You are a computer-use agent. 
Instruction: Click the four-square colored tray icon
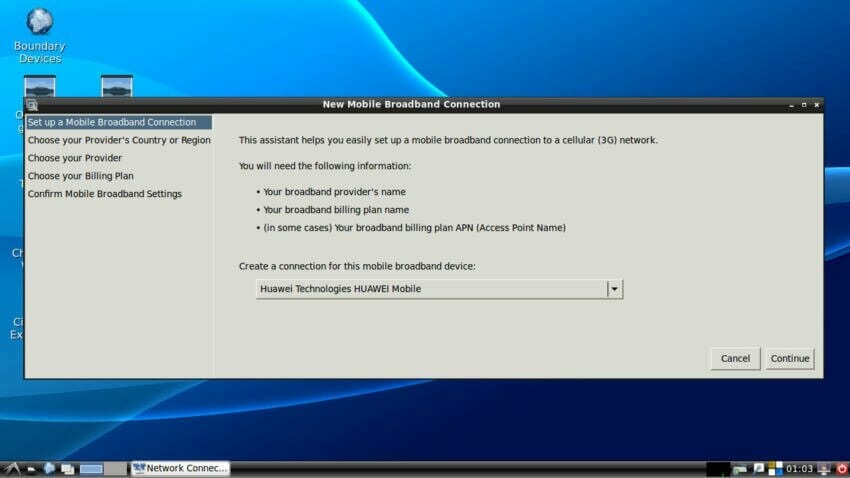point(776,469)
